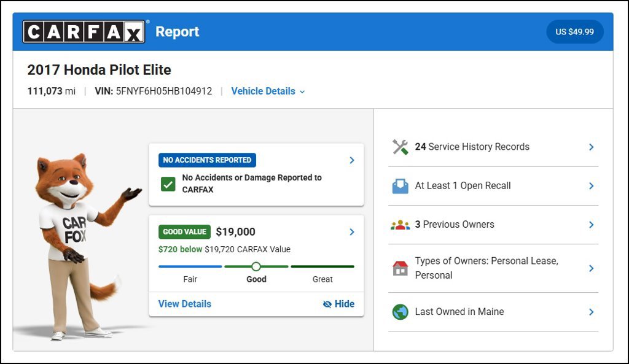Open the View Details link
Image resolution: width=629 pixels, height=364 pixels.
coord(184,304)
